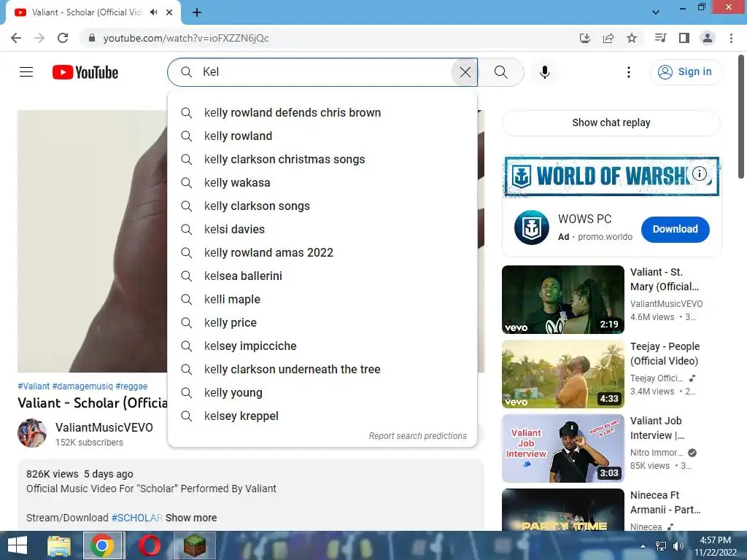Open the YouTube guide hamburger menu

tap(26, 72)
